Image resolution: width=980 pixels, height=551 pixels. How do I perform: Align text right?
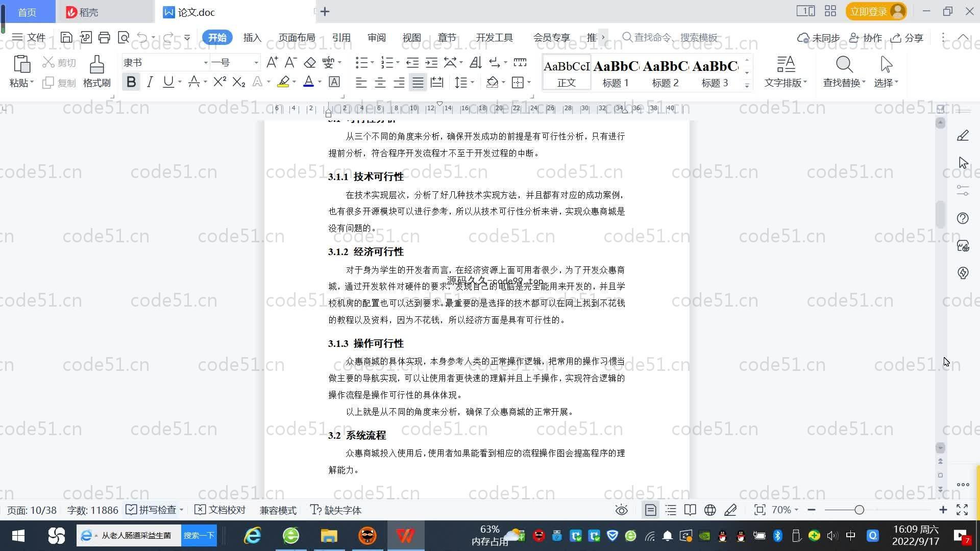(399, 82)
